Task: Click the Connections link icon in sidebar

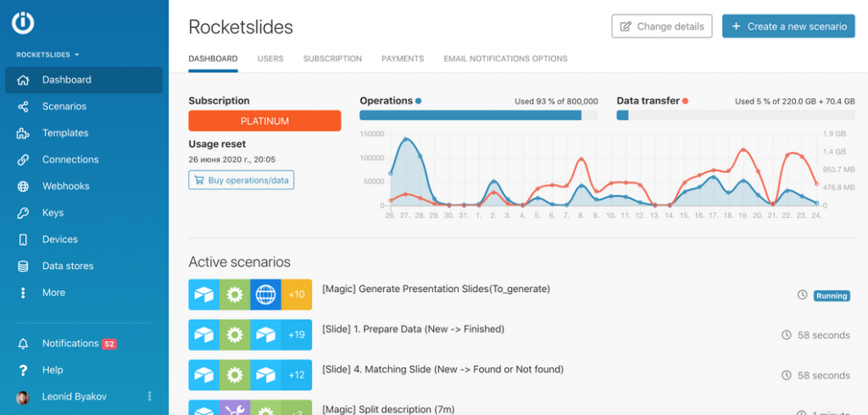Action: (x=23, y=160)
